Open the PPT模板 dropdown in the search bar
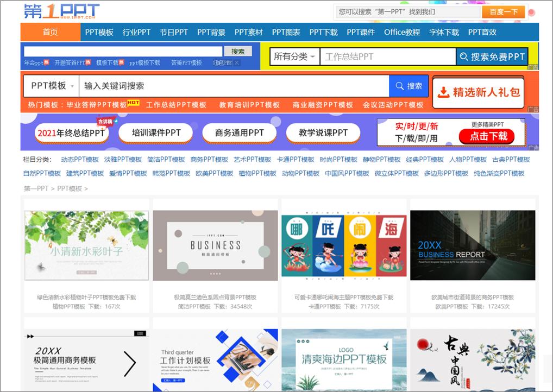The height and width of the screenshot is (392, 553). (x=51, y=86)
